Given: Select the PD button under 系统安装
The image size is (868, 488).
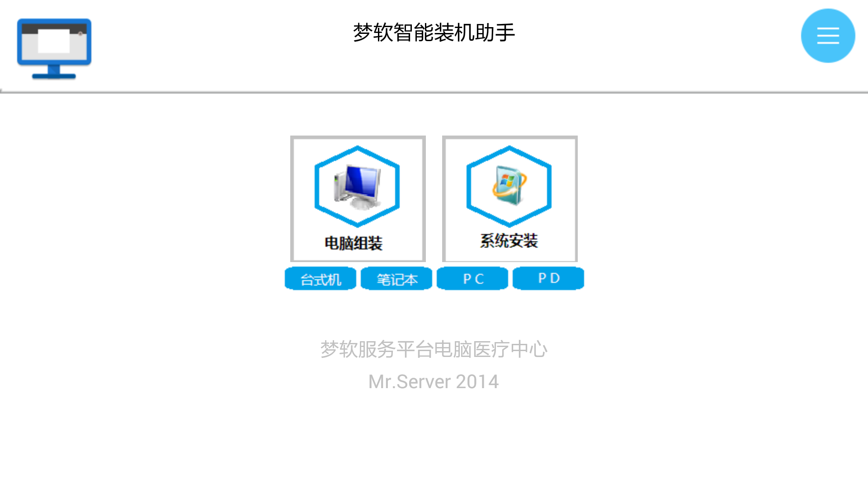Looking at the screenshot, I should (x=548, y=278).
